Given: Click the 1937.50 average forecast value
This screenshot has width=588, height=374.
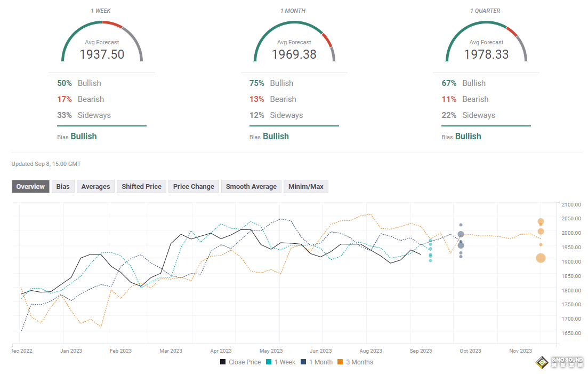Looking at the screenshot, I should (102, 54).
